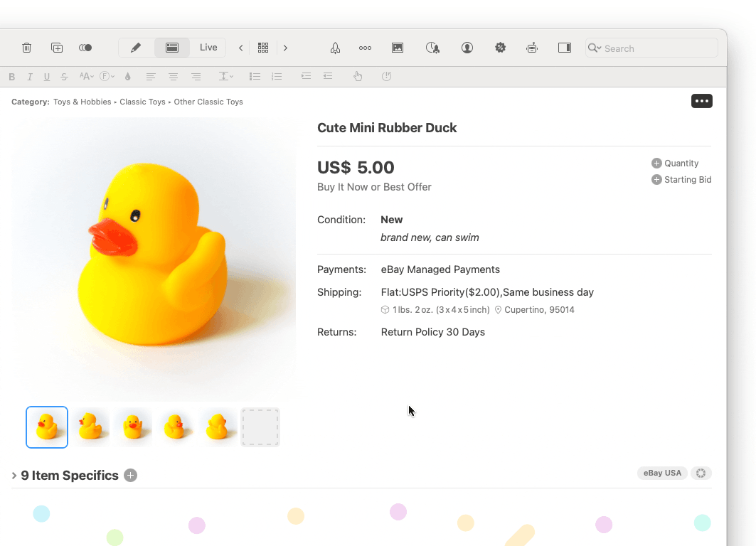Add Quantity to the listing
Image resolution: width=756 pixels, height=546 pixels.
click(656, 164)
